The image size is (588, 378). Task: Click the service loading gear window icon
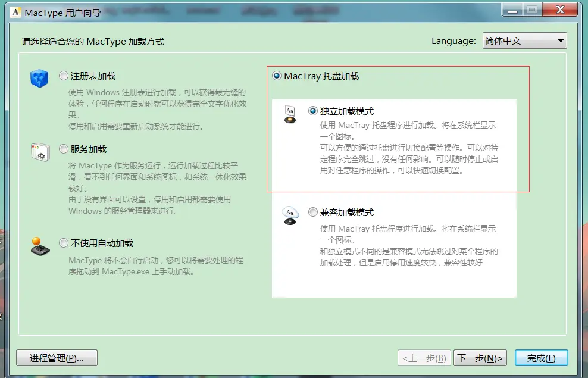(x=40, y=152)
